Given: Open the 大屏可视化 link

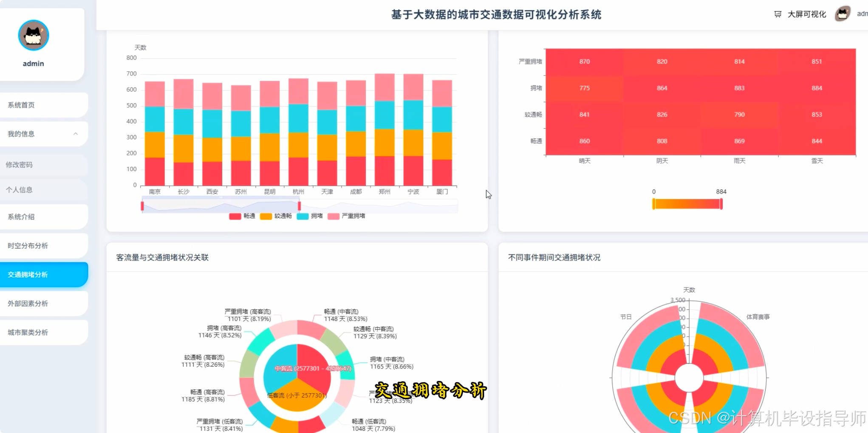Looking at the screenshot, I should pyautogui.click(x=806, y=14).
